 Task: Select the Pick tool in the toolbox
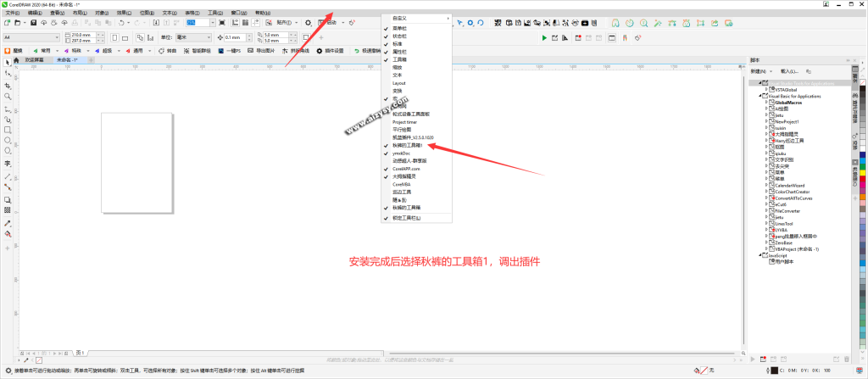tap(8, 63)
